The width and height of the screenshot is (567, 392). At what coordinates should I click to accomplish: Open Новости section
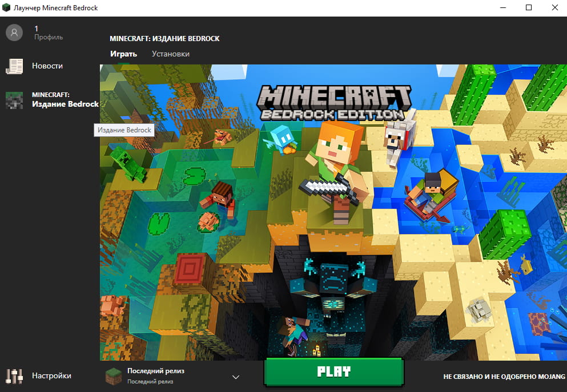pos(47,66)
